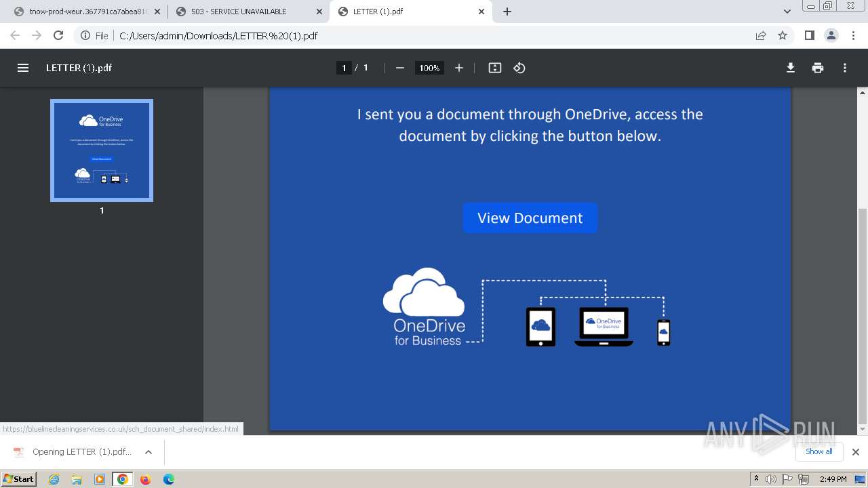Image resolution: width=868 pixels, height=488 pixels.
Task: Share this page icon in address bar
Action: pyautogui.click(x=761, y=35)
